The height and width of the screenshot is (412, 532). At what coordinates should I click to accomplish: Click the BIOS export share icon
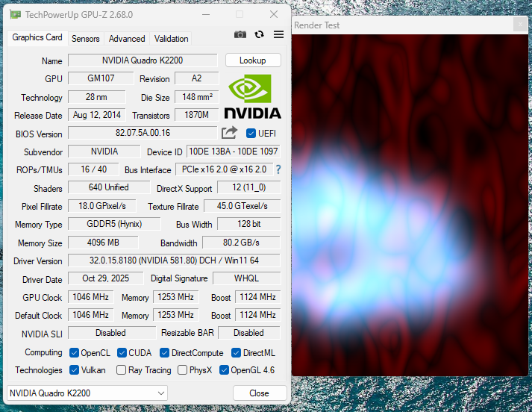(x=229, y=133)
